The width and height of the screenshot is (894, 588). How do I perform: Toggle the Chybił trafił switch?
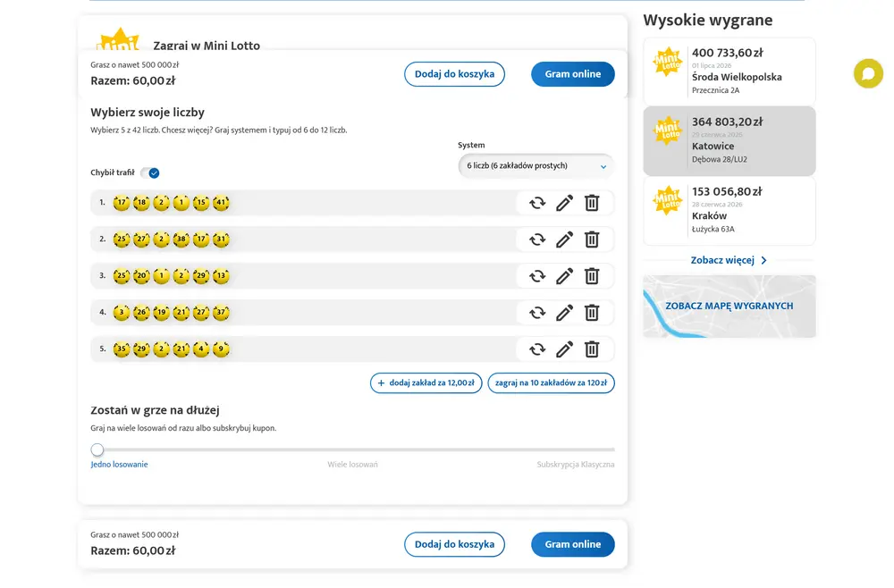tap(150, 172)
